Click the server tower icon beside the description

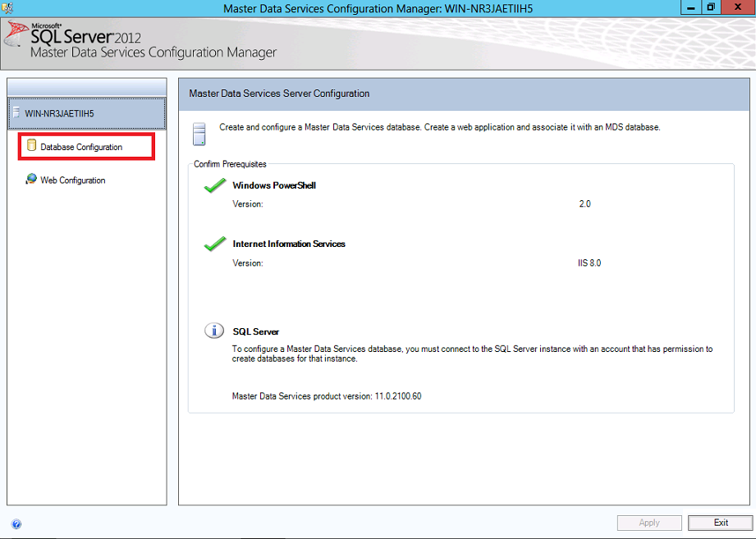coord(199,134)
